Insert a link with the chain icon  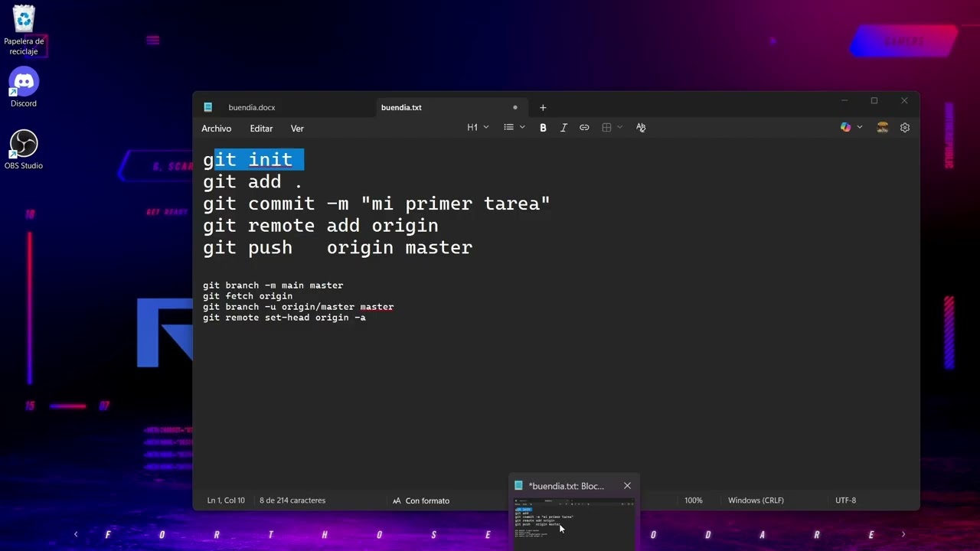point(584,128)
